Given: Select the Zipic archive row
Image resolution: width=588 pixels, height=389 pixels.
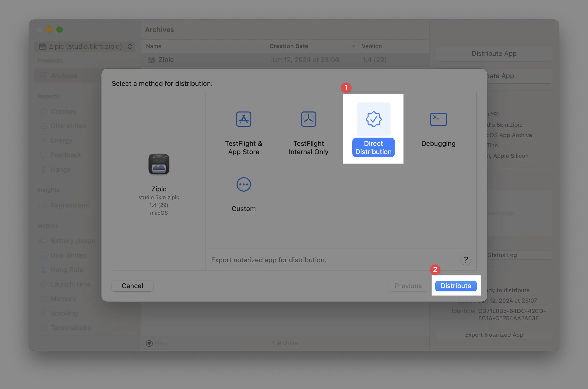Looking at the screenshot, I should pos(285,60).
